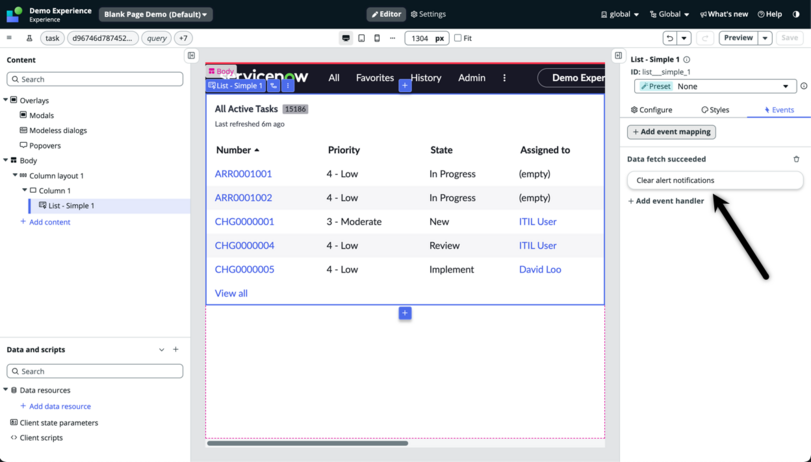
Task: Open the undo history dropdown arrow
Action: click(x=684, y=38)
